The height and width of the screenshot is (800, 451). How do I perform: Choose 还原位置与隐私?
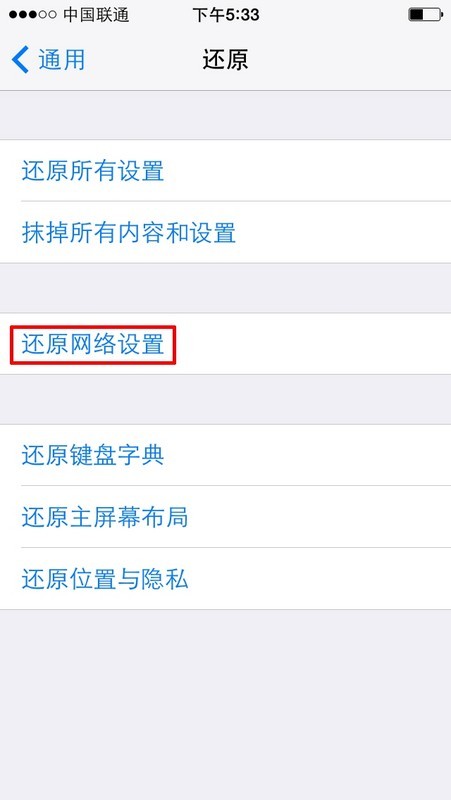(x=226, y=579)
